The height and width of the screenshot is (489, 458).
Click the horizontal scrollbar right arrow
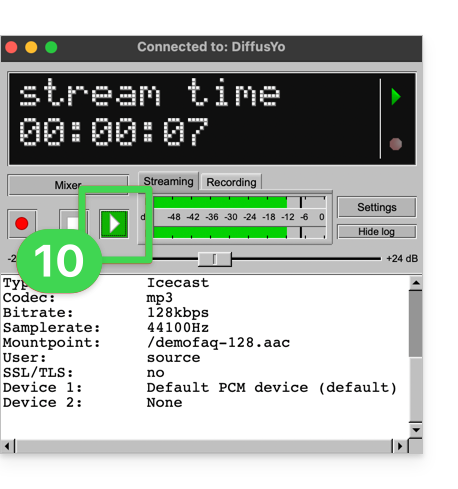400,446
